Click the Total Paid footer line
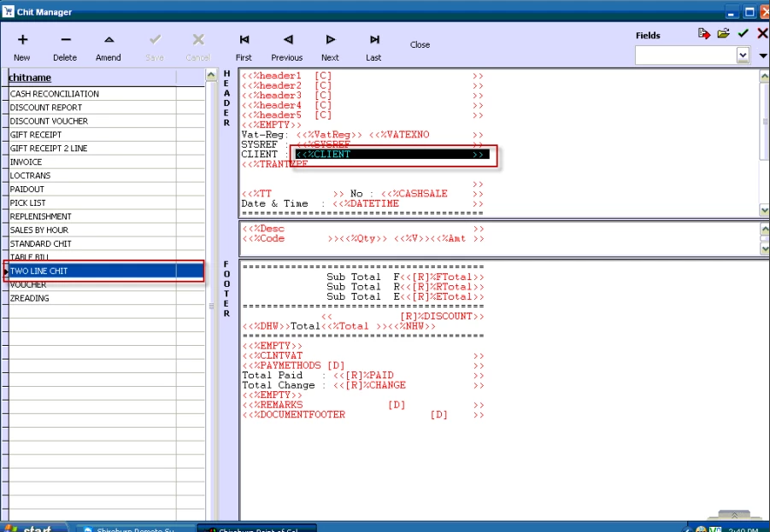 [x=363, y=376]
